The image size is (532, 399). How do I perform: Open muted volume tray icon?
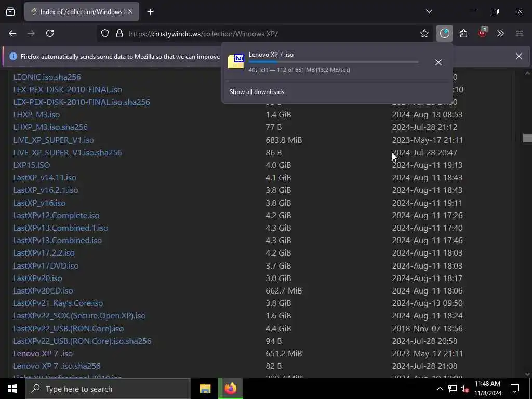point(464,389)
